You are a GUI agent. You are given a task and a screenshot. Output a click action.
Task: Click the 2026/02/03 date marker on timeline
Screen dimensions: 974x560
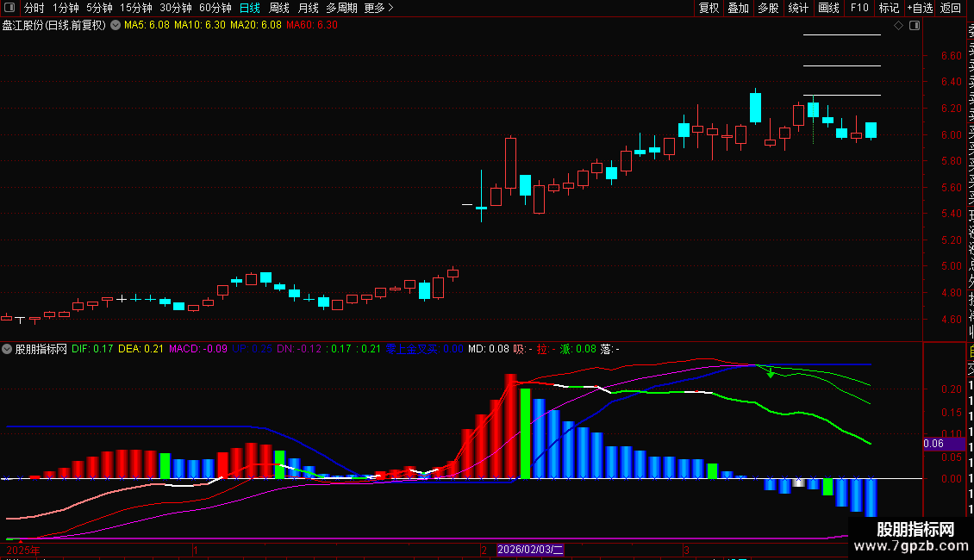tap(530, 550)
